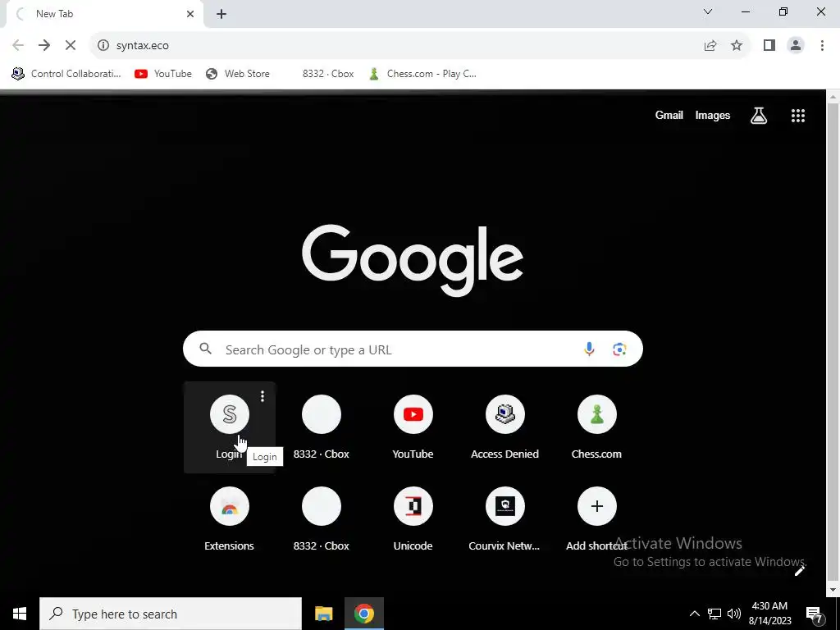Open the Images link
This screenshot has height=630, width=840.
click(x=713, y=115)
